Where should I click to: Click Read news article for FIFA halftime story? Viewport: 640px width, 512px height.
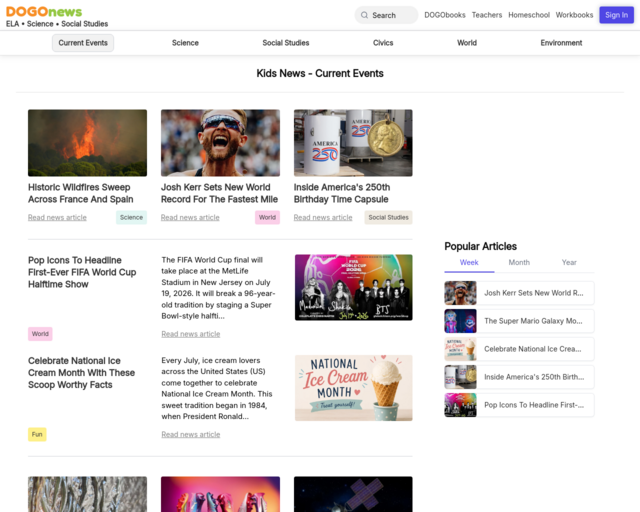[x=191, y=334]
